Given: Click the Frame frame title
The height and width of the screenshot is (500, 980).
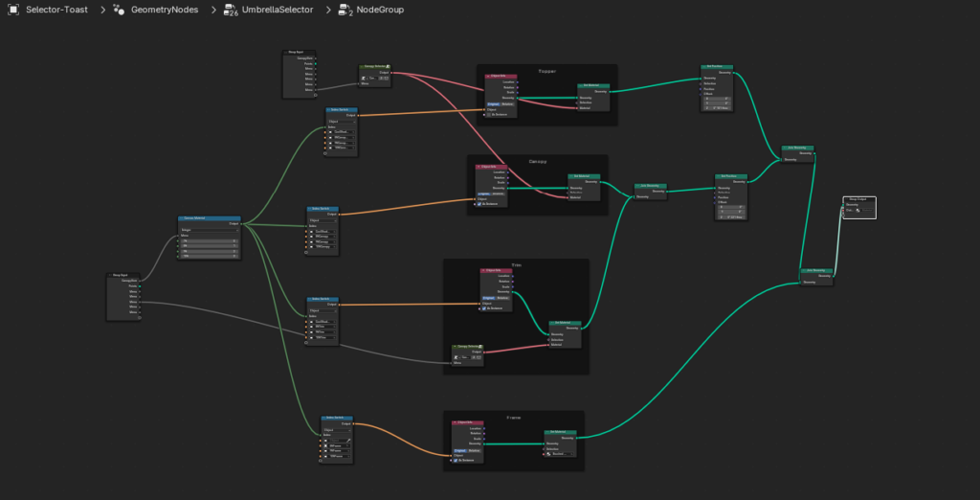Looking at the screenshot, I should (x=514, y=417).
